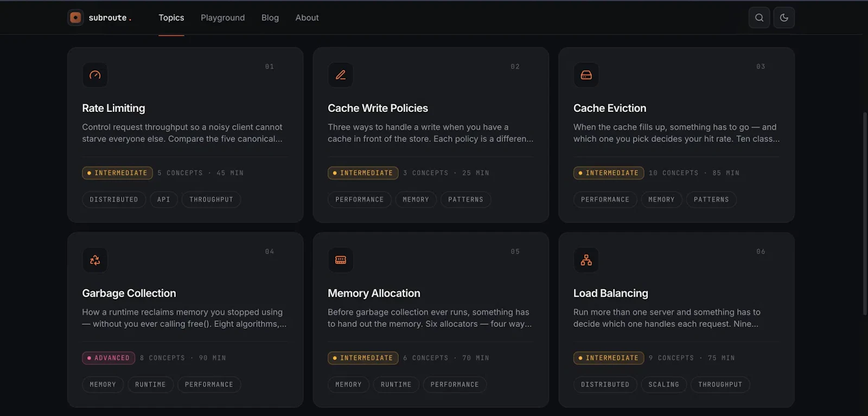Select PERFORMANCE tag on Cache Eviction card
This screenshot has width=868, height=416.
point(605,199)
